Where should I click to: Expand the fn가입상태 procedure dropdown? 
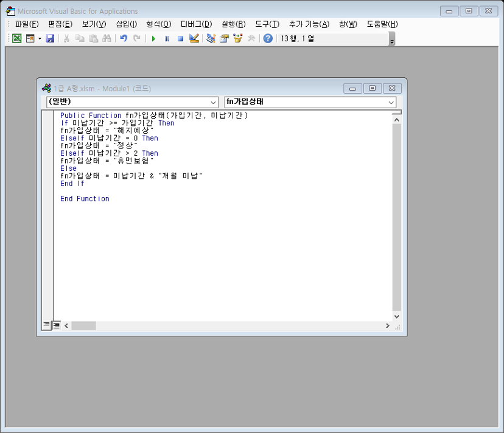pos(391,103)
